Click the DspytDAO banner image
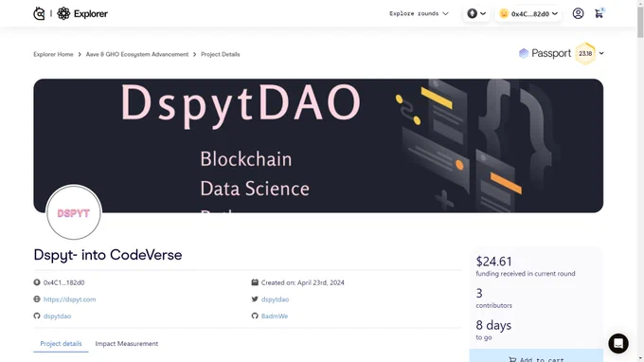The image size is (644, 362). (318, 145)
